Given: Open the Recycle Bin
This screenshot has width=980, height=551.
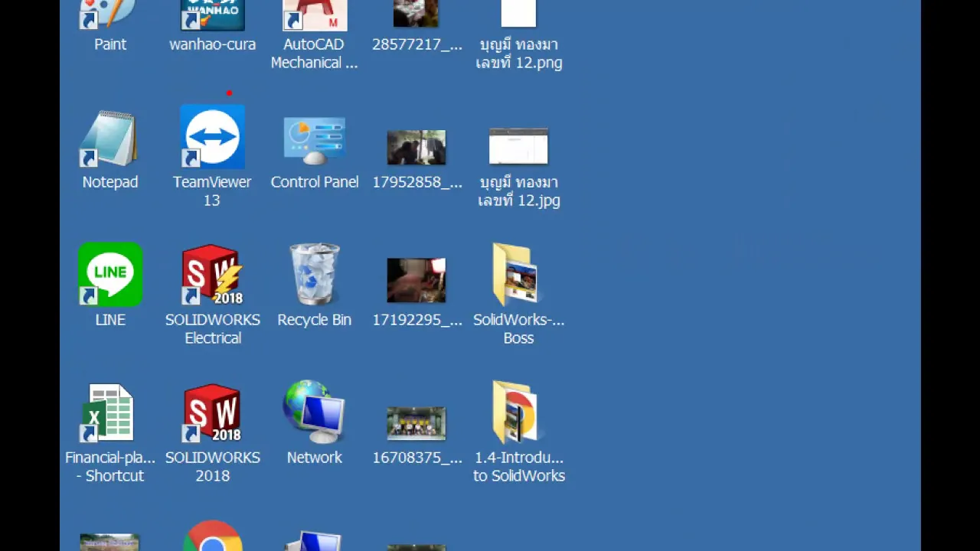Looking at the screenshot, I should coord(314,275).
